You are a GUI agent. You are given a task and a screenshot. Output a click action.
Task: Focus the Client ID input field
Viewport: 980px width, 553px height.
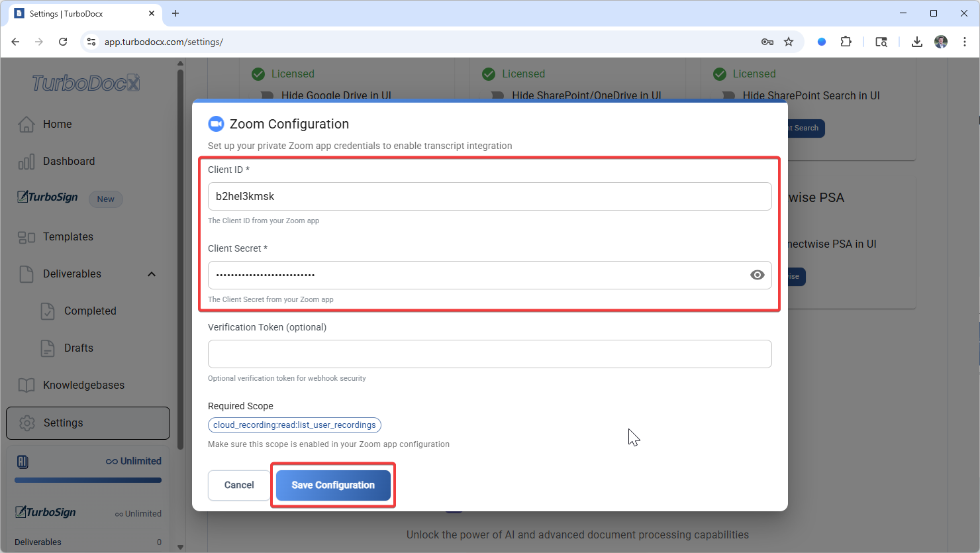point(490,196)
